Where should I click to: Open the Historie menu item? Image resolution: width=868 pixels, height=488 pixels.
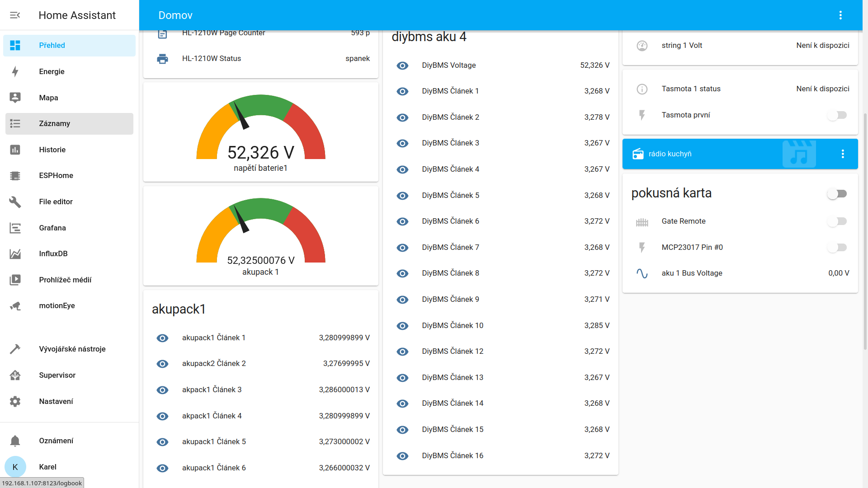pyautogui.click(x=69, y=150)
